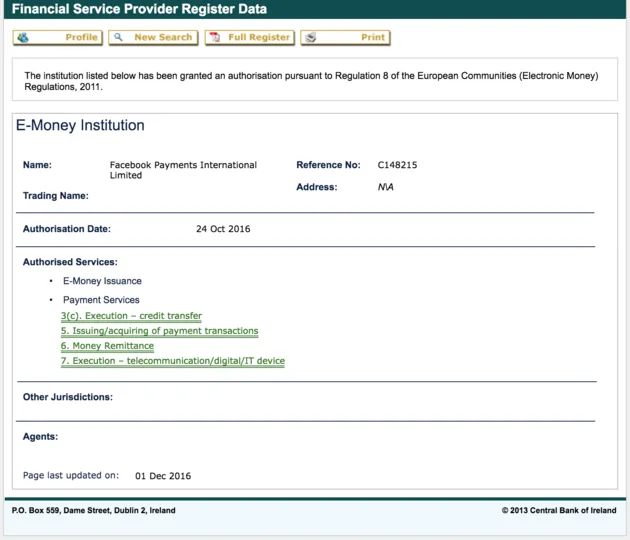The height and width of the screenshot is (540, 630).
Task: Click the Trading Name label
Action: (55, 196)
